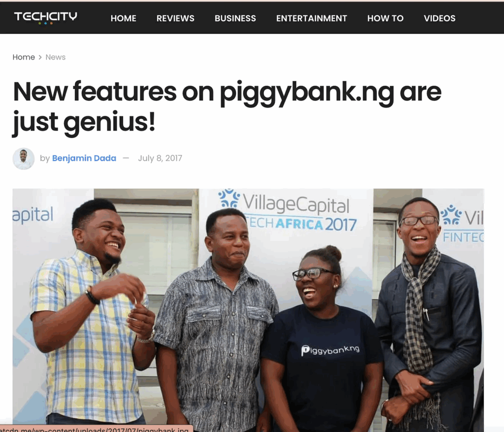Go to the BUSINESS section
Image resolution: width=504 pixels, height=432 pixels.
[x=235, y=18]
